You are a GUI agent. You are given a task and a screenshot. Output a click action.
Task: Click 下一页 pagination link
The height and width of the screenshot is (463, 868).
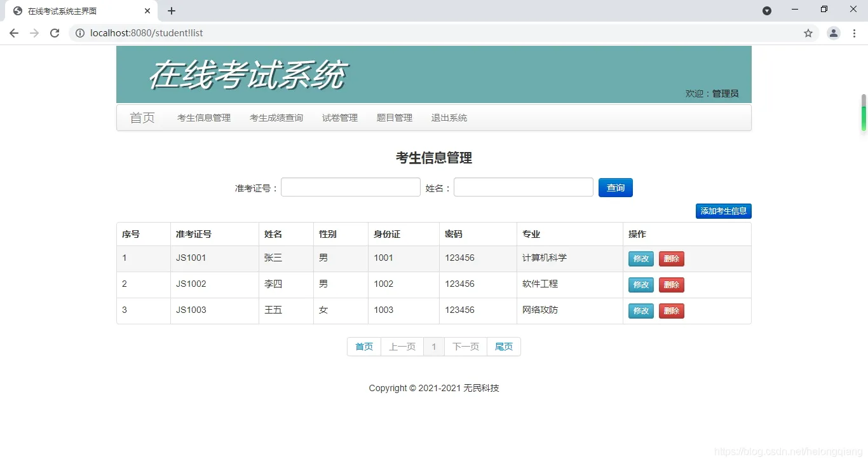(x=466, y=347)
